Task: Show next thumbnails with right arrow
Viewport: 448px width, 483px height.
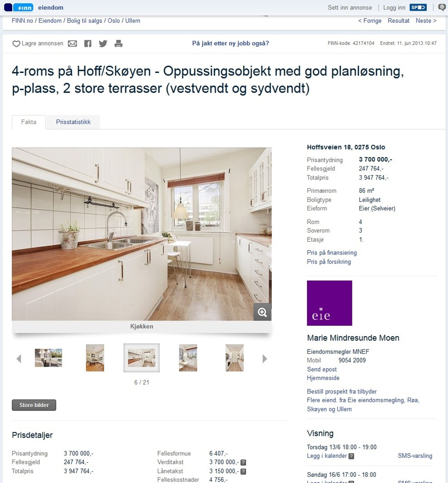Action: [264, 358]
